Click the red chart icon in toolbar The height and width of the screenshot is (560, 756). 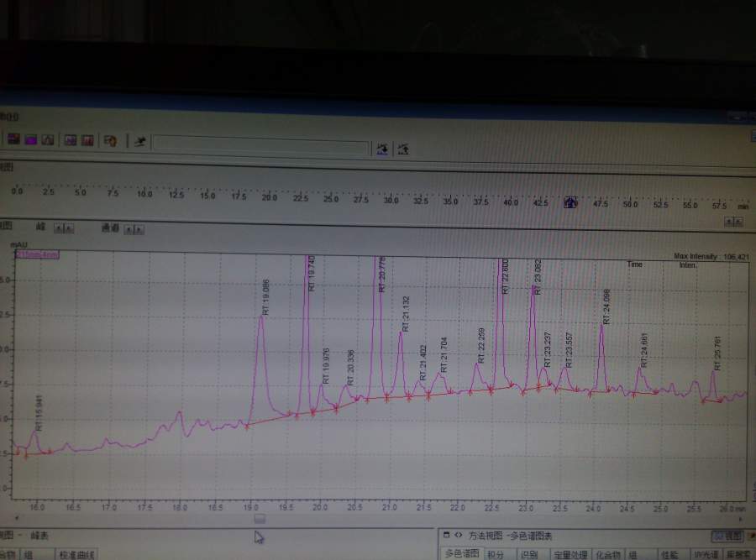[x=87, y=141]
